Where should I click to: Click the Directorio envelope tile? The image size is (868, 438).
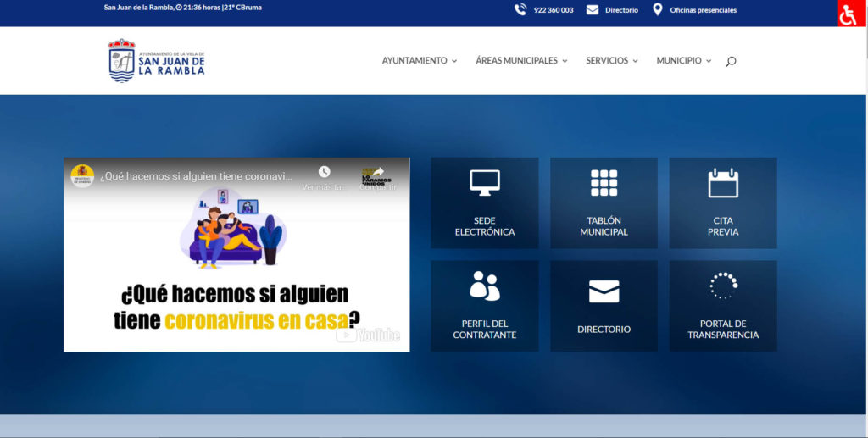tap(604, 306)
